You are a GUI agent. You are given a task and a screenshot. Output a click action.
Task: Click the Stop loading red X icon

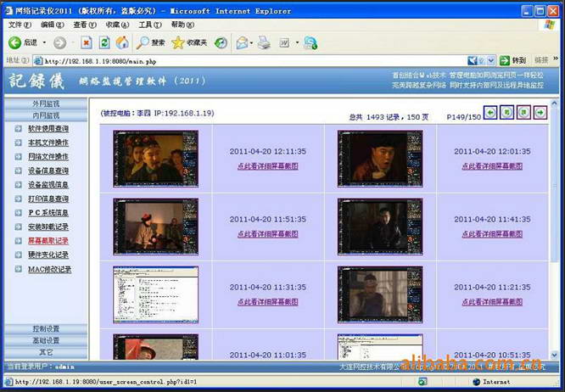click(x=86, y=42)
